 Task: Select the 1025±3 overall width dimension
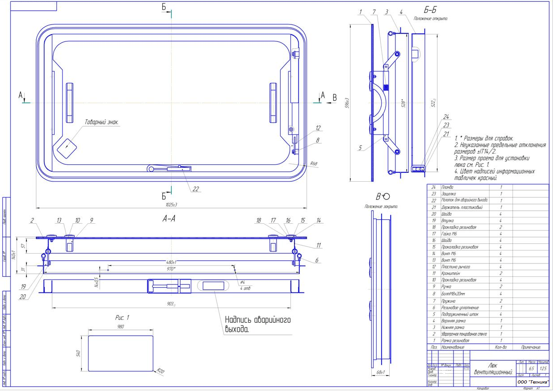[172, 205]
